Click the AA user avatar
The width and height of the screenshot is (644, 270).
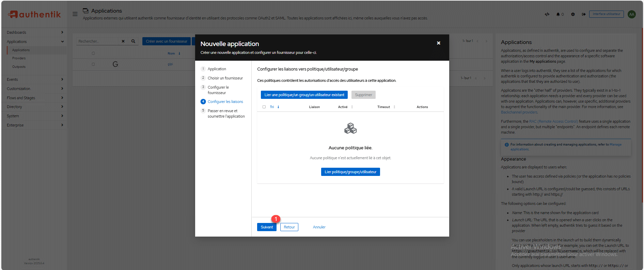click(x=631, y=14)
